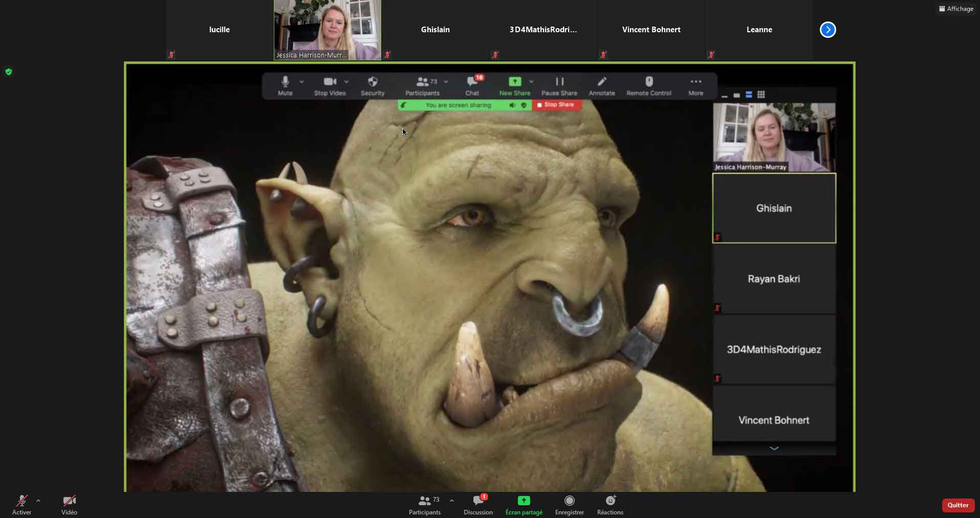980x518 pixels.
Task: Open Participants in the shared toolbar
Action: (422, 85)
